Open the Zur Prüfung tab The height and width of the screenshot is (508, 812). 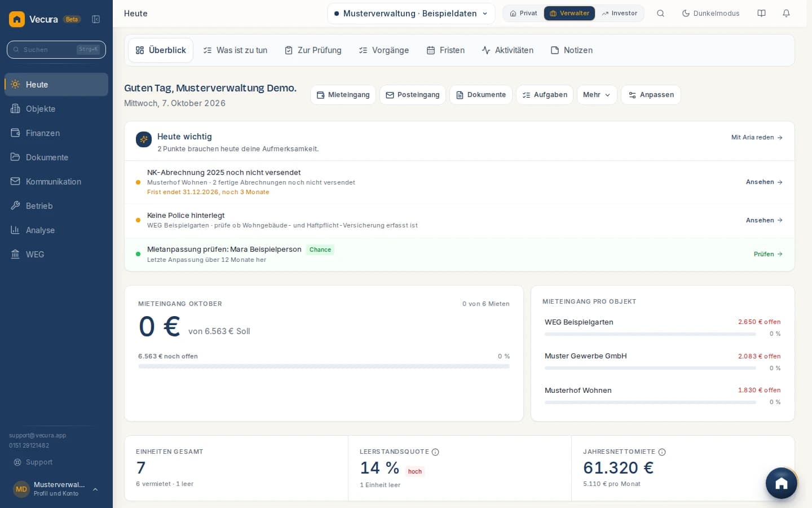313,50
